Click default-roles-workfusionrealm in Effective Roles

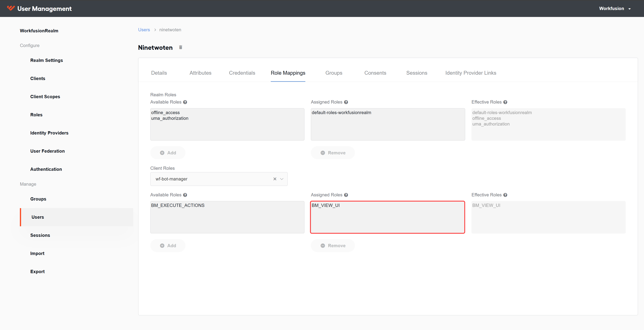(502, 113)
